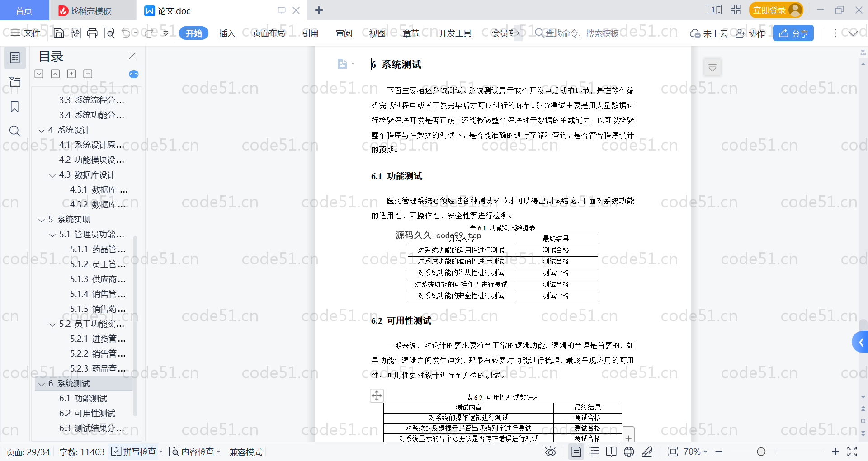The width and height of the screenshot is (868, 461).
Task: Switch to outline view in the status bar
Action: click(x=594, y=452)
